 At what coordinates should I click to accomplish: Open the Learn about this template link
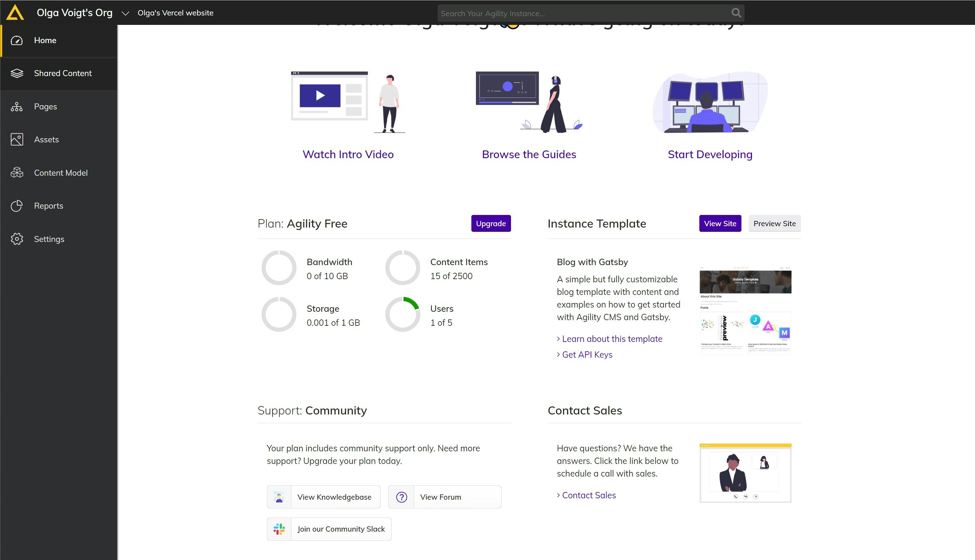[612, 338]
